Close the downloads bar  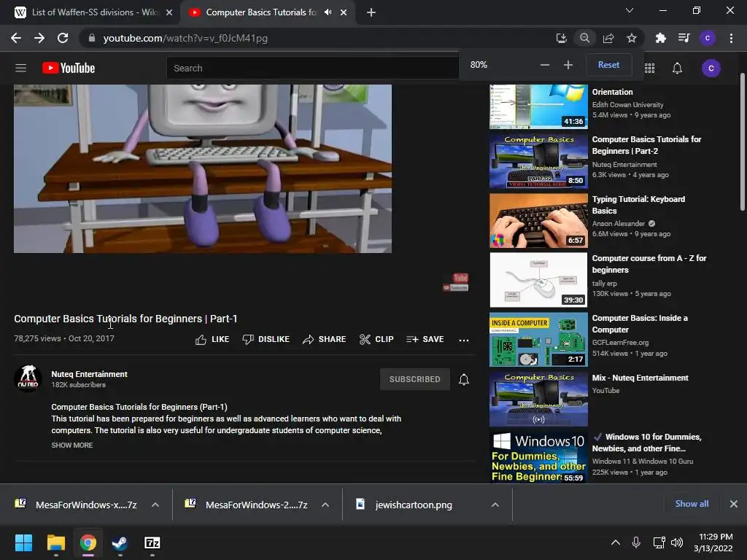(x=734, y=504)
